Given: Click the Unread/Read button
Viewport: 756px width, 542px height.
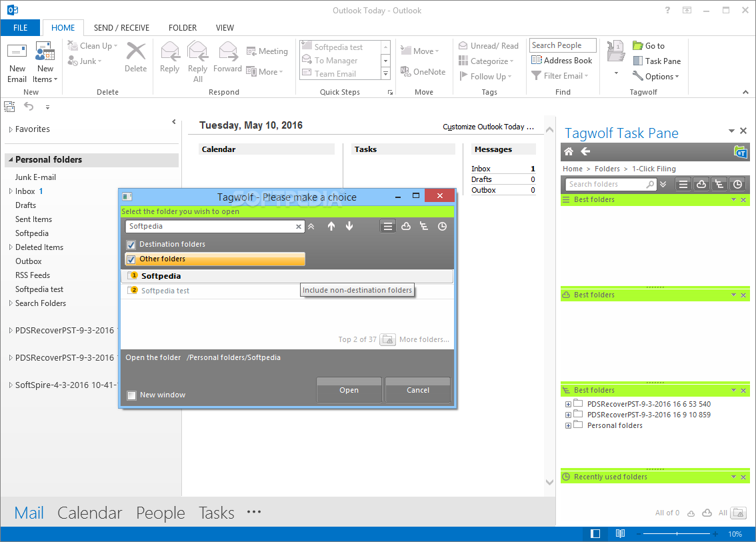Looking at the screenshot, I should tap(489, 46).
